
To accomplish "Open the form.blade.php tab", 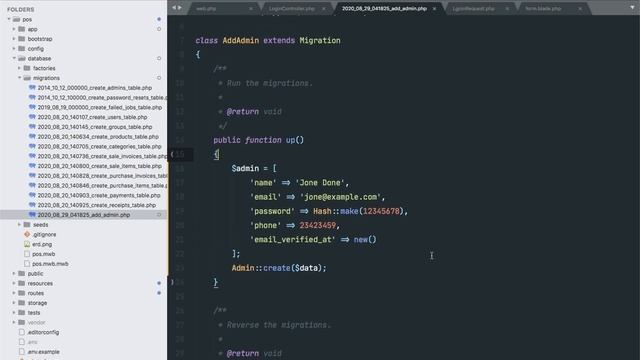I will click(x=543, y=9).
